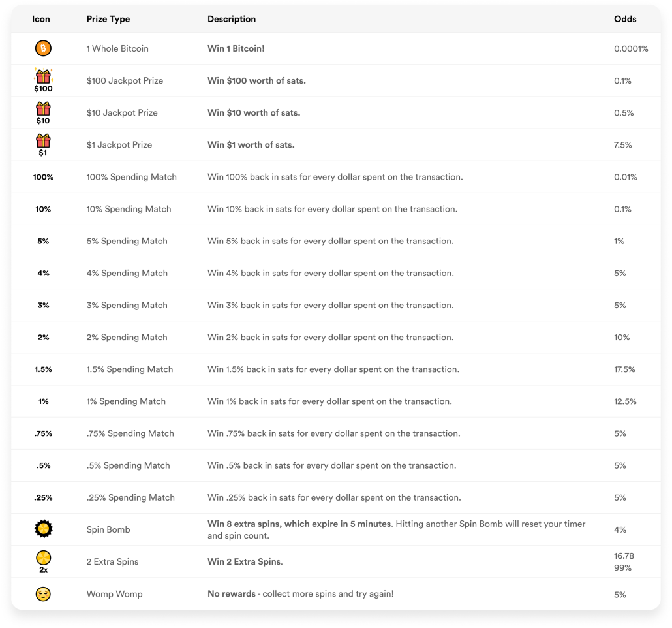Click 'Win $100 worth of sats.' description
This screenshot has height=628, width=672.
point(256,81)
